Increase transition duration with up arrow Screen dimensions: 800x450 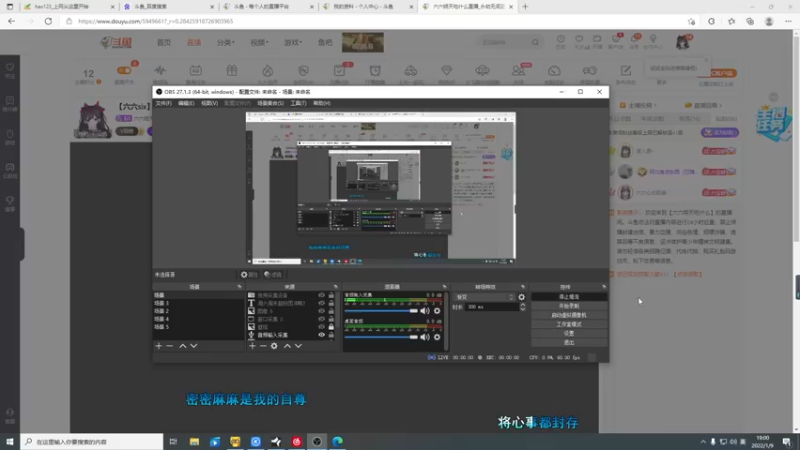point(522,305)
